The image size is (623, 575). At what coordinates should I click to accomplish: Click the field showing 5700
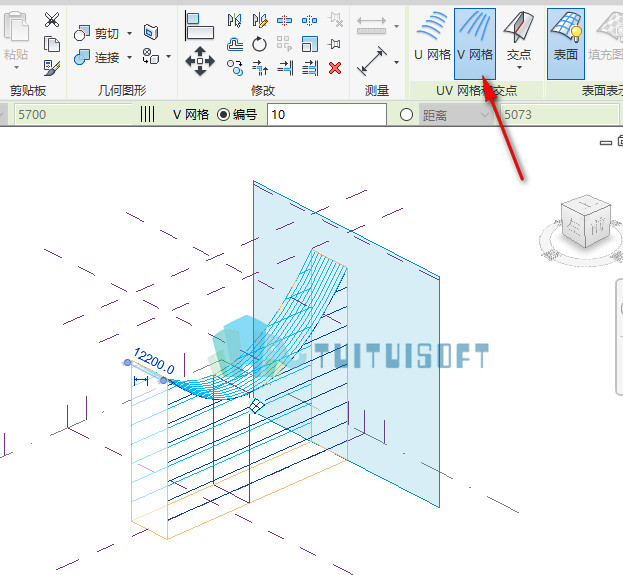coord(74,115)
